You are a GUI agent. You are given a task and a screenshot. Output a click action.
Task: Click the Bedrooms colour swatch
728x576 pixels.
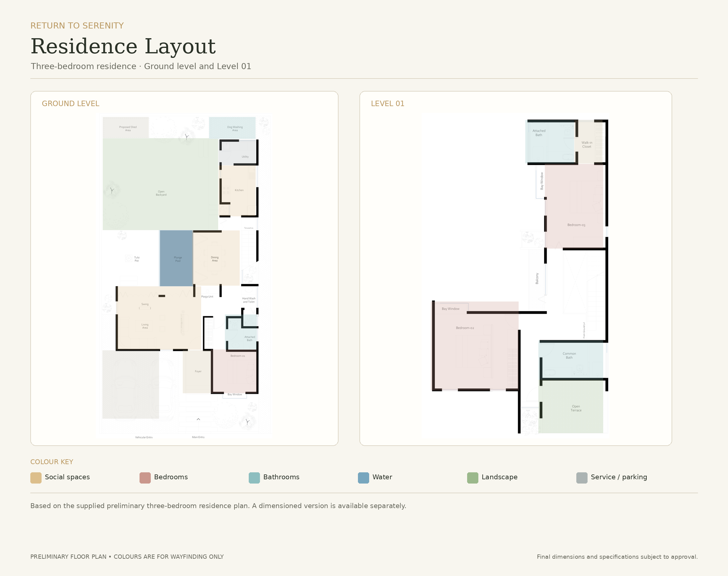click(145, 478)
